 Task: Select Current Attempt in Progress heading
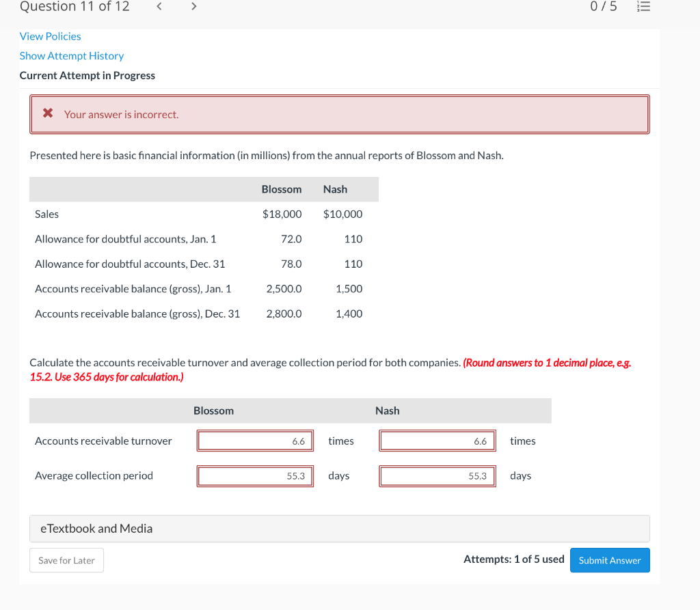coord(87,75)
